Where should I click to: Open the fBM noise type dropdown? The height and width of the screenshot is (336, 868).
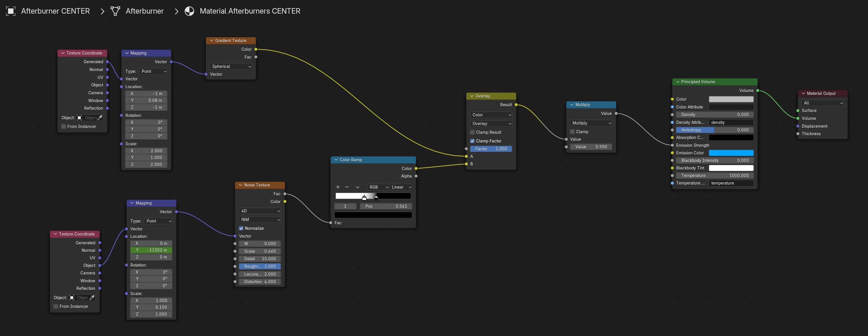[260, 220]
